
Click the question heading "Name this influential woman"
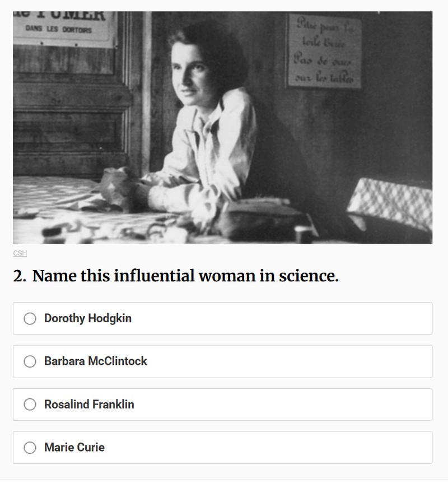(x=185, y=276)
